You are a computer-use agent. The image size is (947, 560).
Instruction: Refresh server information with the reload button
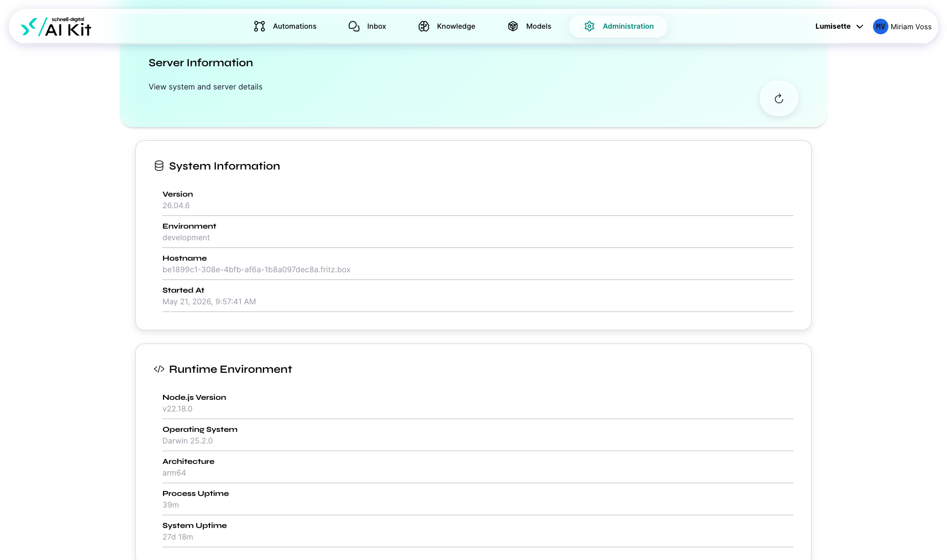point(779,99)
